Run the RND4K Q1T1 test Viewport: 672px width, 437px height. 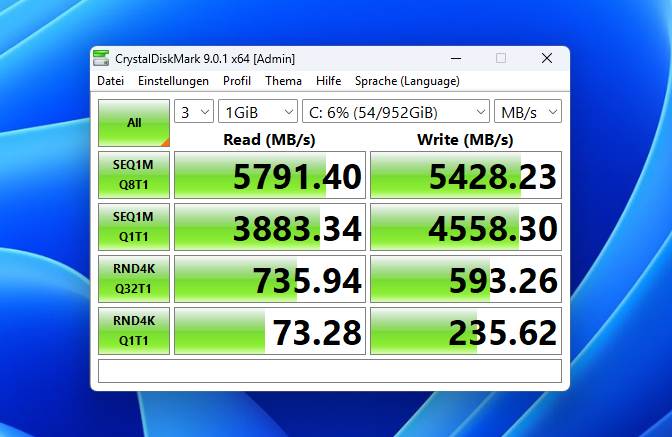coord(134,331)
